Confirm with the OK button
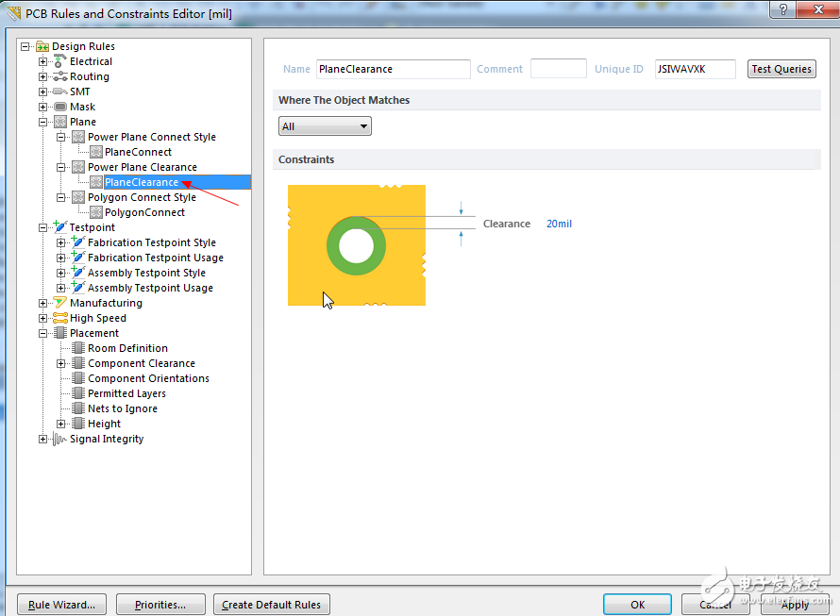This screenshot has height=616, width=840. pyautogui.click(x=637, y=605)
